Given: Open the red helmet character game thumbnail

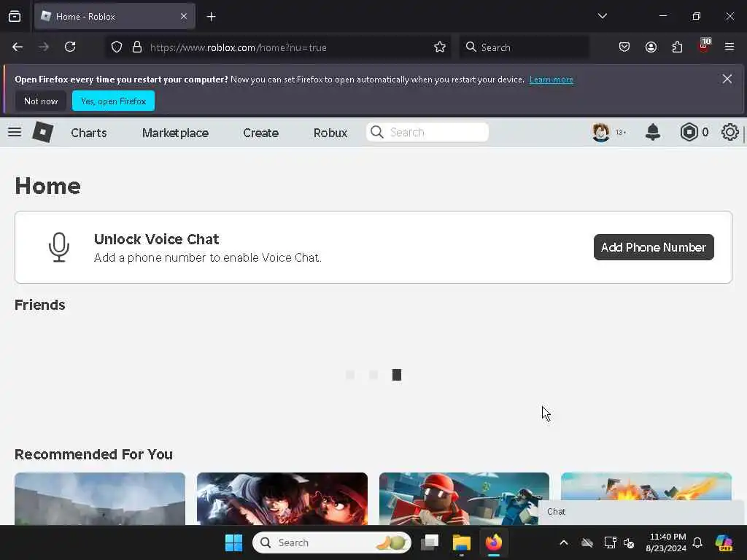Looking at the screenshot, I should click(x=464, y=499).
